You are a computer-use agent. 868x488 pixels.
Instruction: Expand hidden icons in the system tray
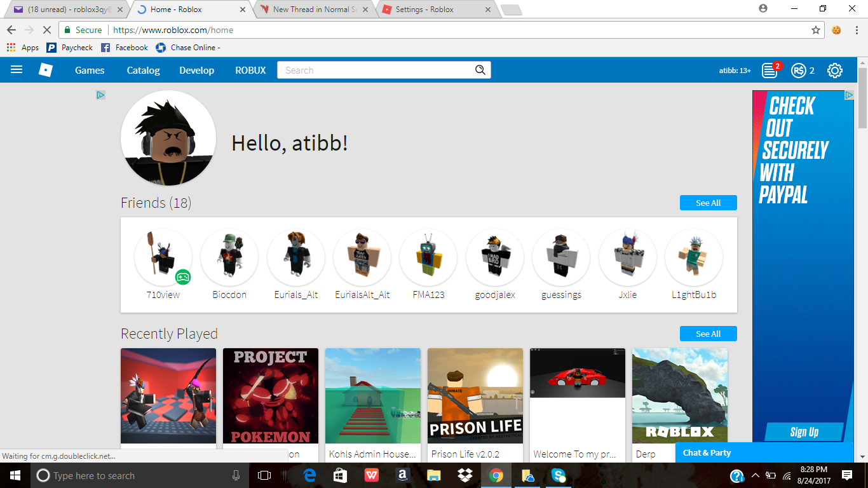(x=755, y=475)
